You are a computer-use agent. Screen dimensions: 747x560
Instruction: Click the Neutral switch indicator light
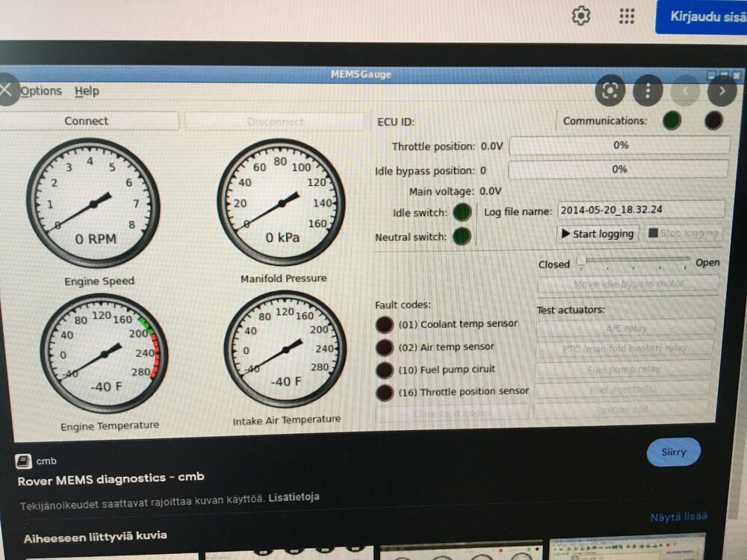462,237
